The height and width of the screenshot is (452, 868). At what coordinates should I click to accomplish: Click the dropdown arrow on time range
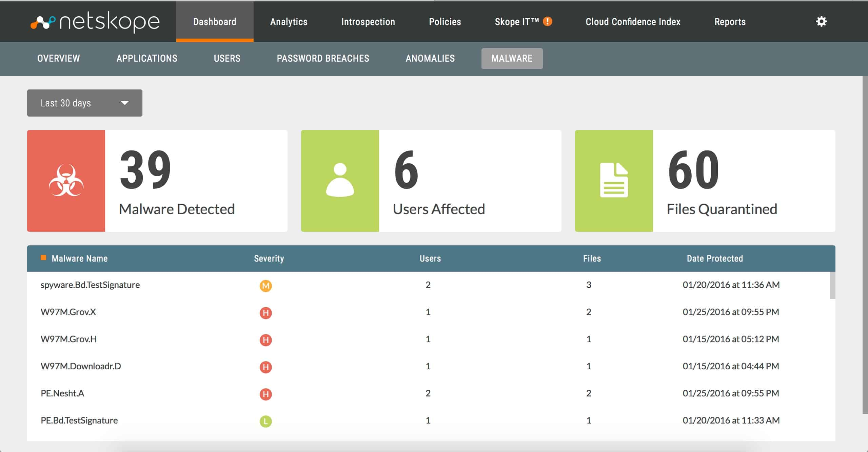(x=125, y=103)
